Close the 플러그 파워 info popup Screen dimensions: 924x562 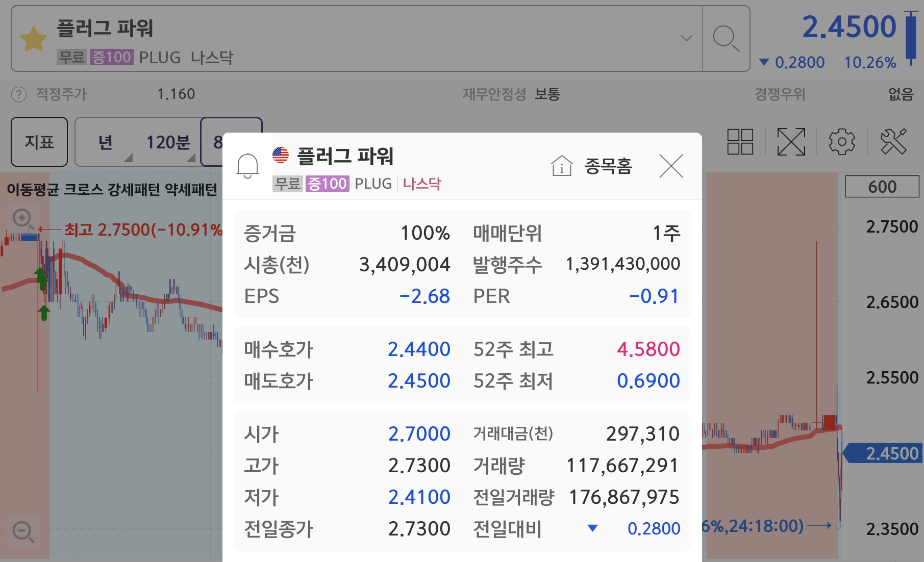point(671,166)
